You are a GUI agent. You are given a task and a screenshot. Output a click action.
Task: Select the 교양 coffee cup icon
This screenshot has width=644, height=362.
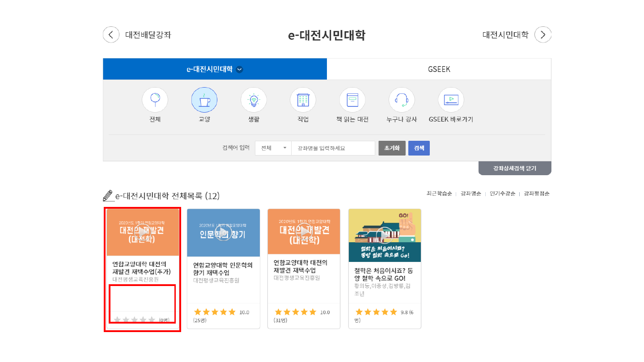click(204, 100)
